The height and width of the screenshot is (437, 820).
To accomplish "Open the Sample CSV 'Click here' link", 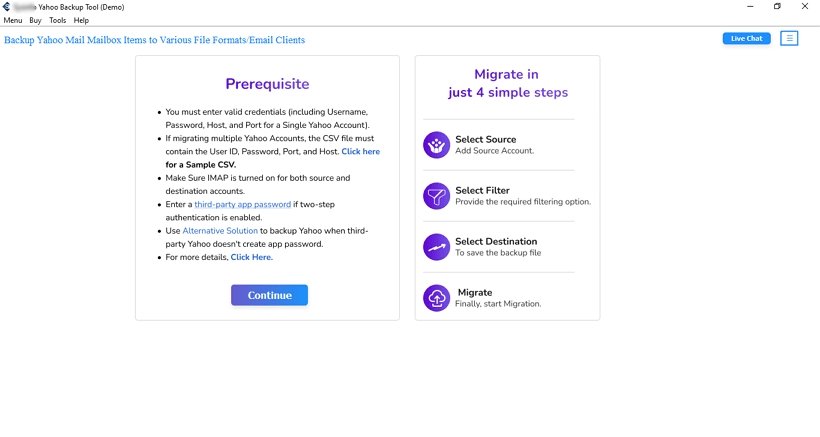I will click(x=361, y=152).
